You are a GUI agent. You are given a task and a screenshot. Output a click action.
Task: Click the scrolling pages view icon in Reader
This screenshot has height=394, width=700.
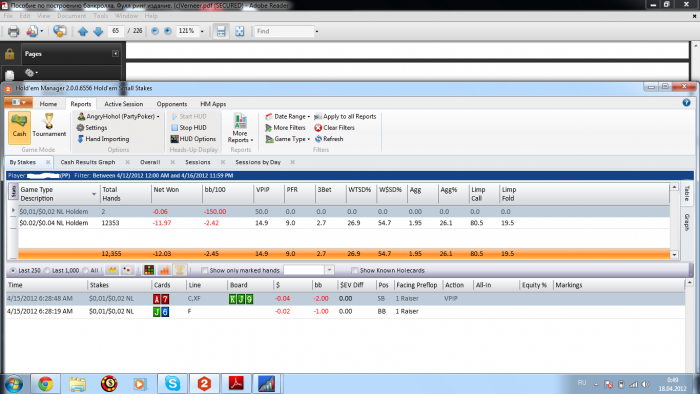pyautogui.click(x=221, y=31)
